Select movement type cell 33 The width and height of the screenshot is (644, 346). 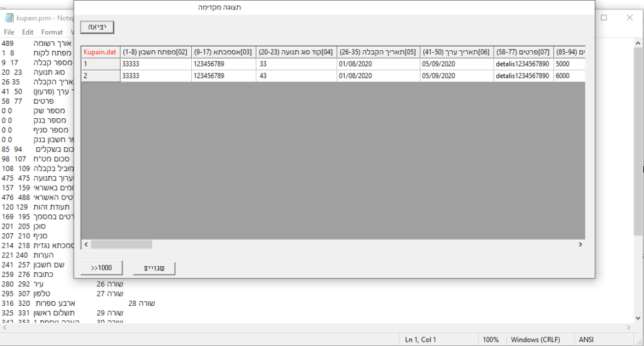(x=296, y=64)
